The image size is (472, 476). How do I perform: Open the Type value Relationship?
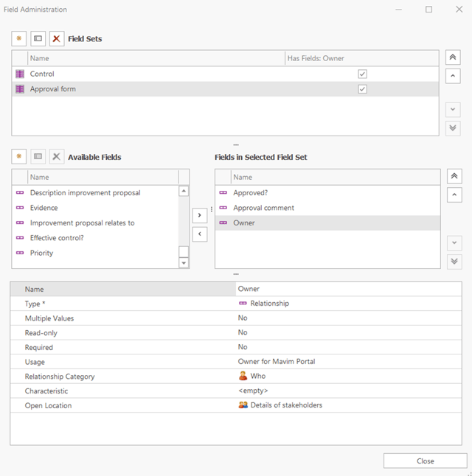tap(269, 303)
